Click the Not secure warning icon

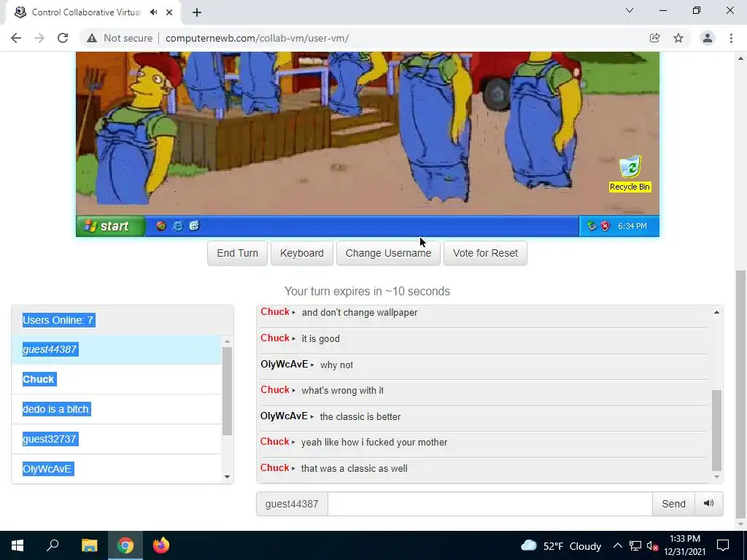click(92, 38)
